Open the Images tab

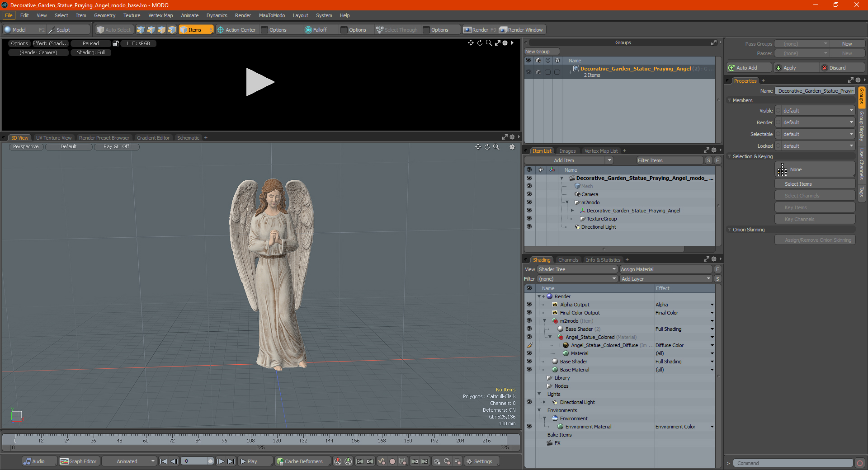coord(567,151)
